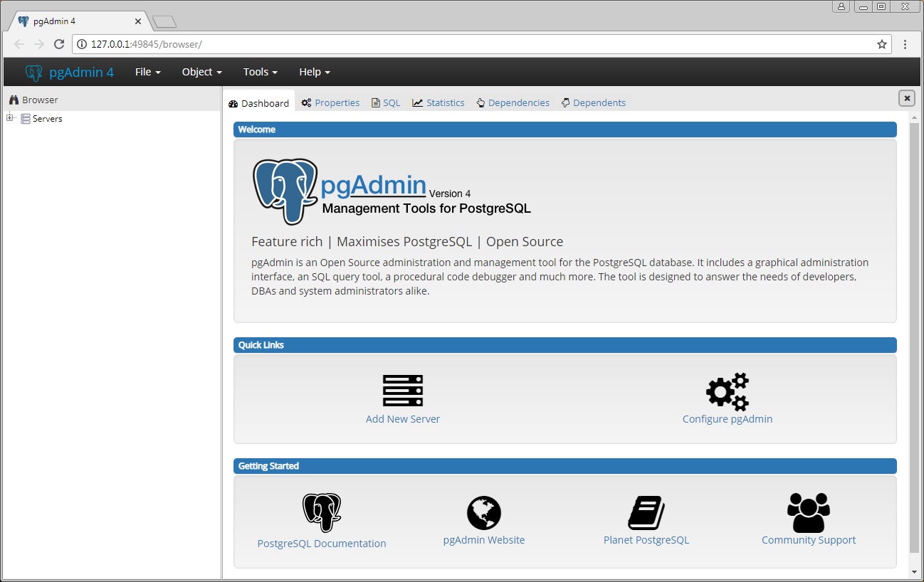
Task: Click the site information icon in address bar
Action: [81, 44]
